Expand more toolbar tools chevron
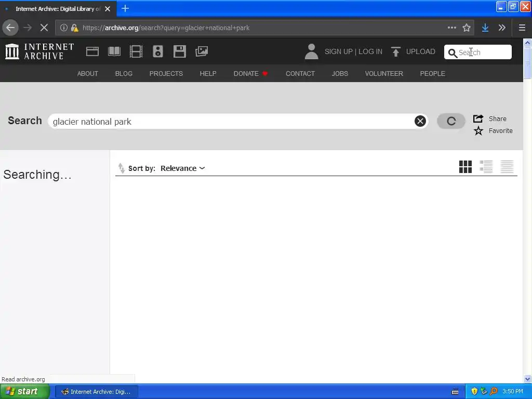532x399 pixels. pyautogui.click(x=502, y=28)
